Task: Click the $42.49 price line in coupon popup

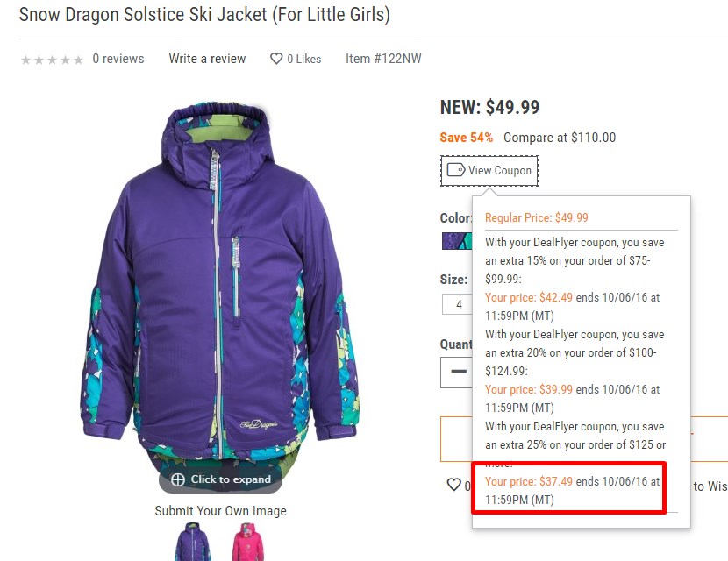Action: [x=572, y=306]
